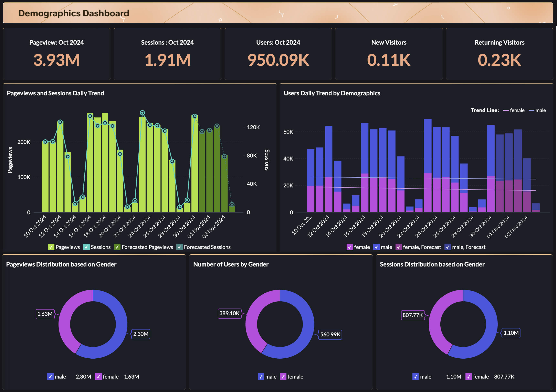Uncheck male in Sessions Distribution legend
The width and height of the screenshot is (557, 392).
coord(416,377)
